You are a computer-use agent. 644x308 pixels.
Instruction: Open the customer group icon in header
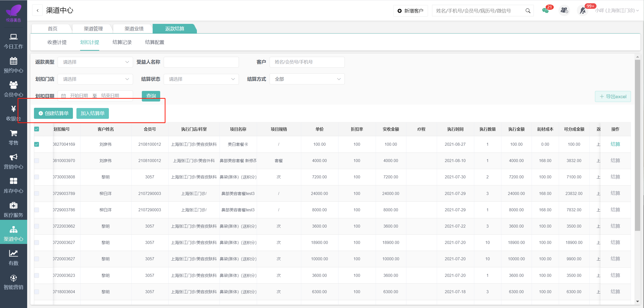click(564, 10)
